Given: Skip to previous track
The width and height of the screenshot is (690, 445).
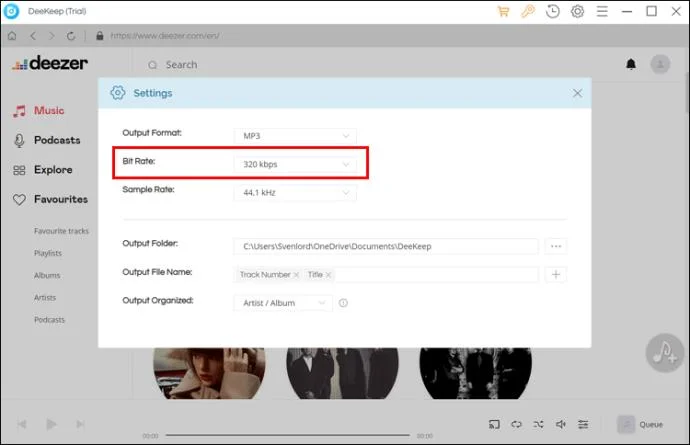Looking at the screenshot, I should [22, 424].
